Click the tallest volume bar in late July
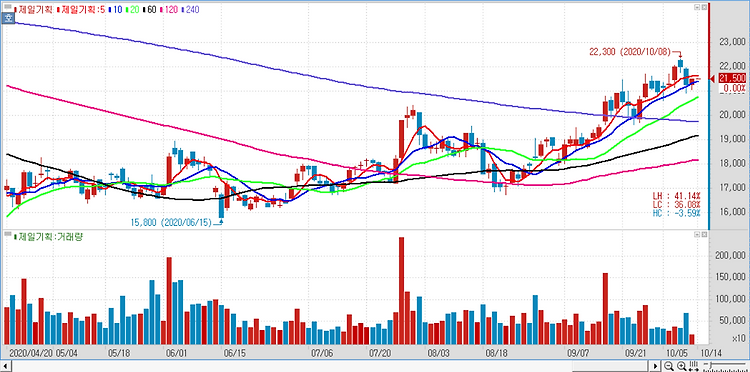Viewport: 750px width, 372px height. (401, 291)
